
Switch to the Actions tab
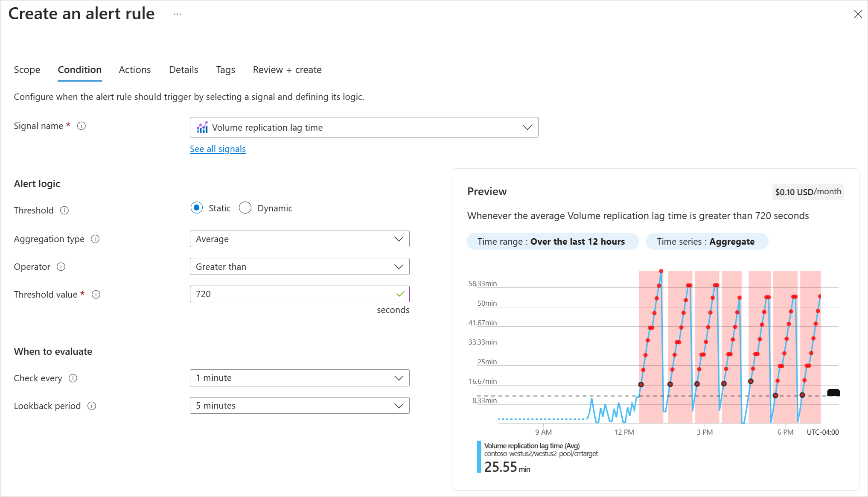(134, 70)
